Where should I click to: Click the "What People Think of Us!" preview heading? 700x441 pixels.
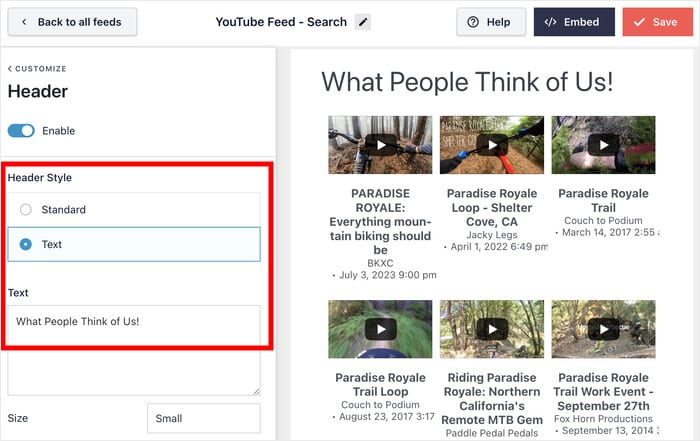[466, 82]
